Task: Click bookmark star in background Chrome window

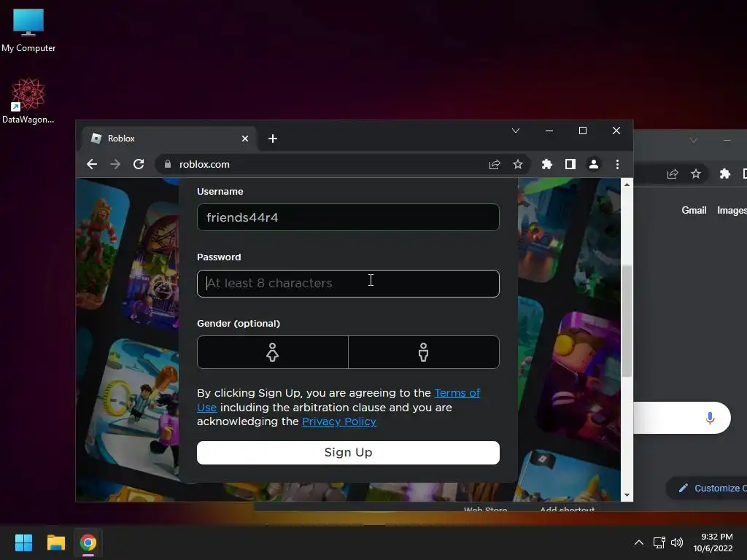Action: [x=696, y=174]
